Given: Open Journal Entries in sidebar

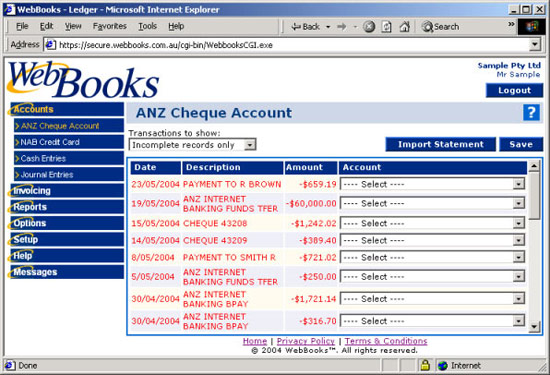Looking at the screenshot, I should (x=69, y=175).
